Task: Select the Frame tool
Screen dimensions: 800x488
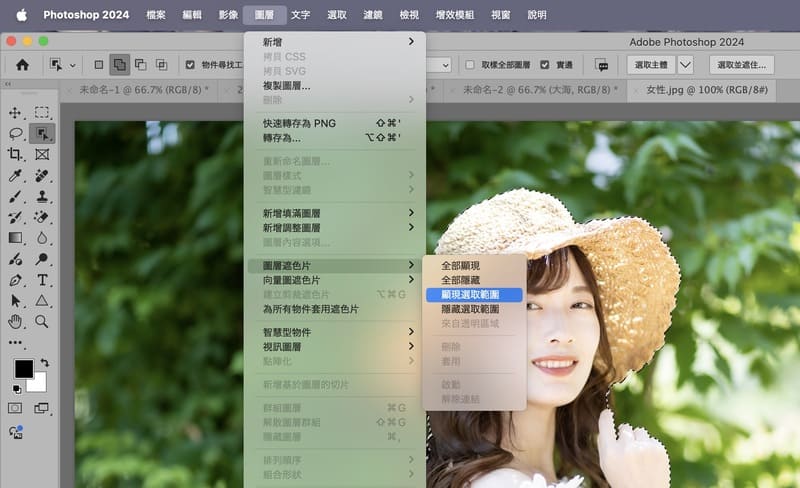Action: (x=42, y=154)
